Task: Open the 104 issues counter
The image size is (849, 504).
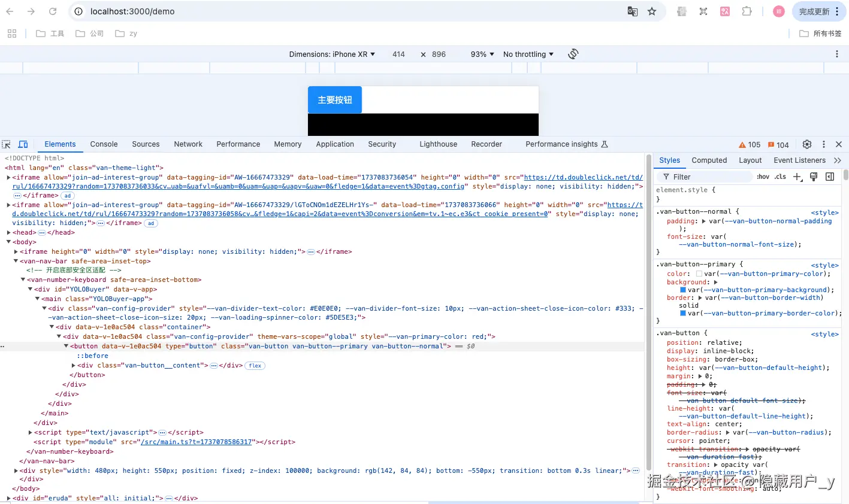Action: (x=778, y=145)
